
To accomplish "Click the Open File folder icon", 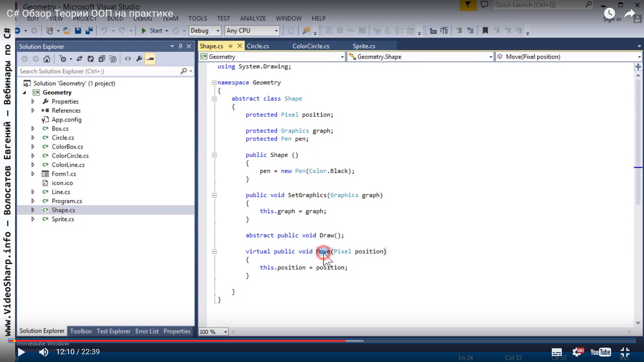I will [x=67, y=31].
